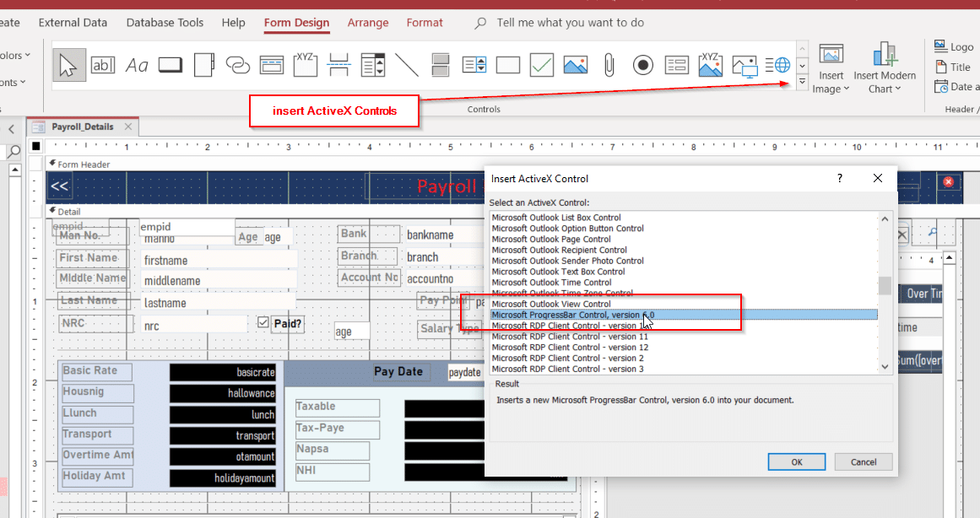Choose the Option Button control
Image resolution: width=980 pixels, height=518 pixels.
[642, 64]
